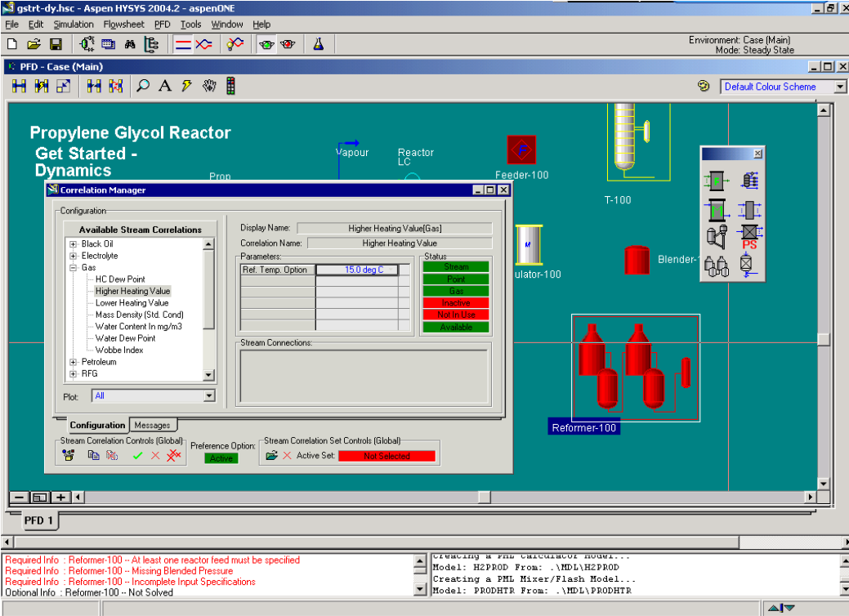This screenshot has width=849, height=616.
Task: Click PFD vertical scrollbar down arrow
Action: [x=824, y=484]
